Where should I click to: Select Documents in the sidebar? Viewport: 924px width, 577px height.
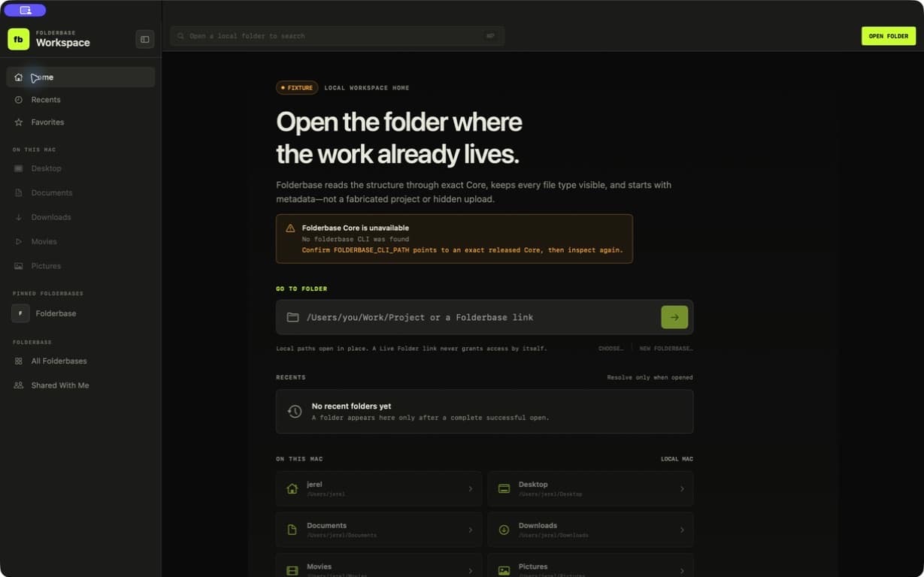point(81,193)
